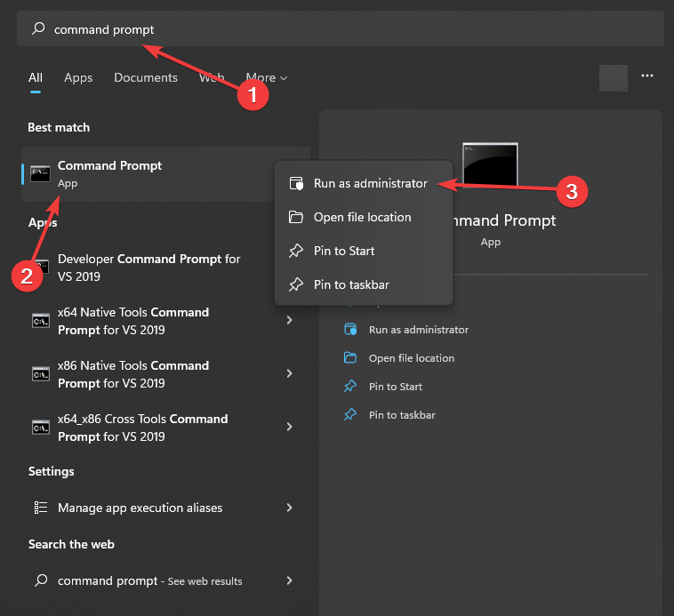Image resolution: width=674 pixels, height=616 pixels.
Task: Click Command Prompt icon in Best match
Action: point(40,174)
